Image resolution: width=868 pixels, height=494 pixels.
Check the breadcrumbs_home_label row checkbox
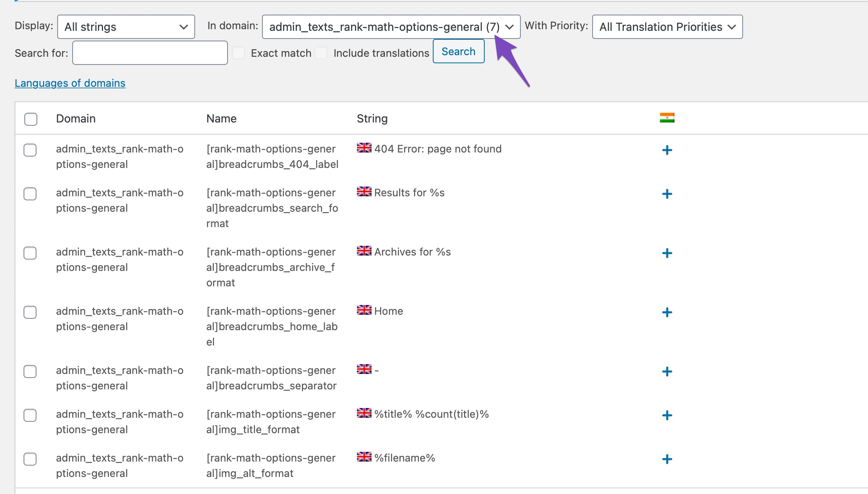pyautogui.click(x=30, y=312)
